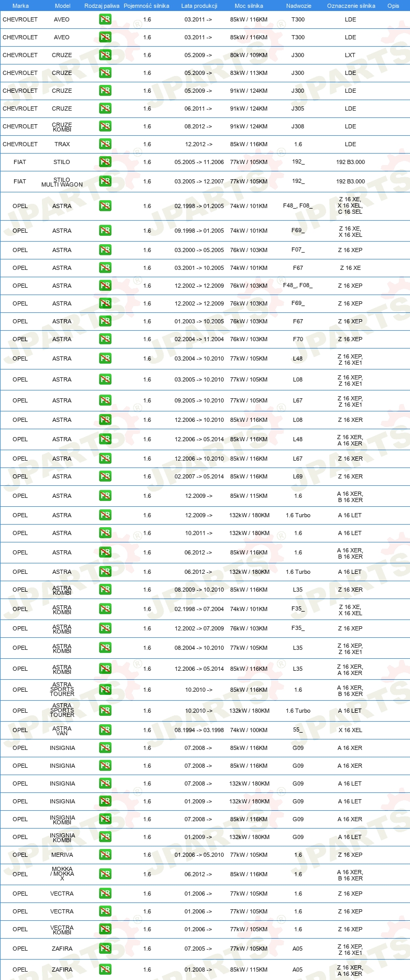Click fuel icon in Opel Astra L69 row
Image resolution: width=410 pixels, height=980 pixels.
[x=105, y=476]
